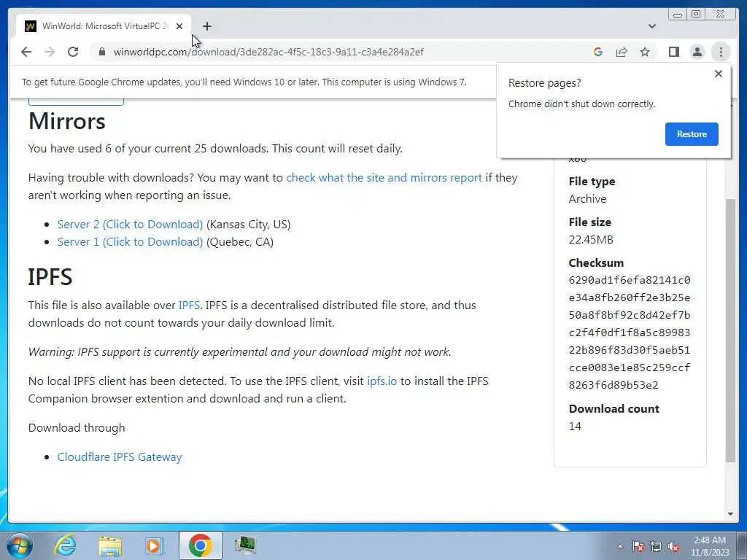Click the Google icon in the address bar
The height and width of the screenshot is (560, 747).
click(x=598, y=52)
